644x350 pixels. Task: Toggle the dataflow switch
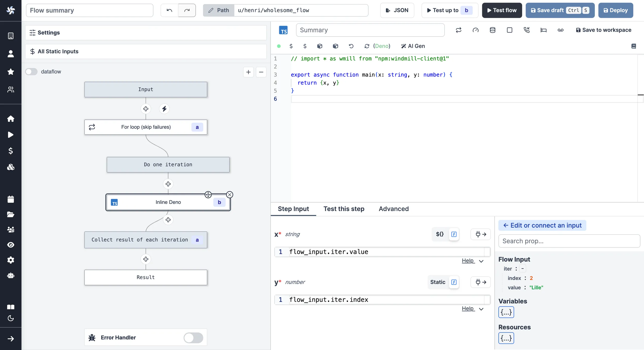click(x=31, y=72)
